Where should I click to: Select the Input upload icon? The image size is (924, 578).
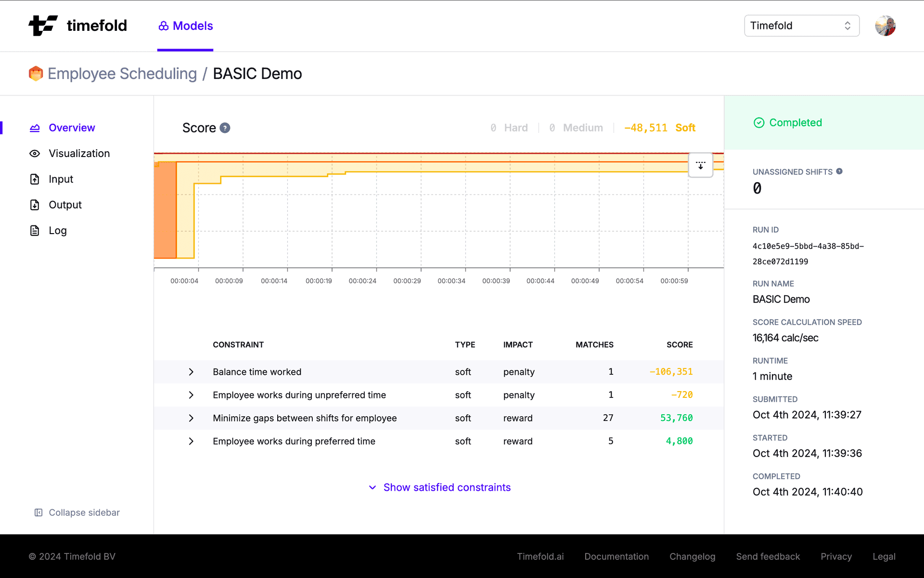click(35, 179)
